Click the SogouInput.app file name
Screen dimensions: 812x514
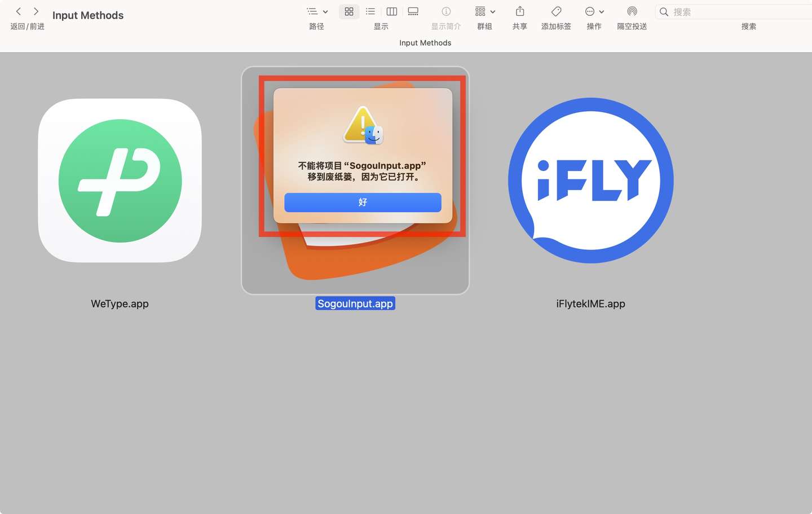tap(355, 304)
